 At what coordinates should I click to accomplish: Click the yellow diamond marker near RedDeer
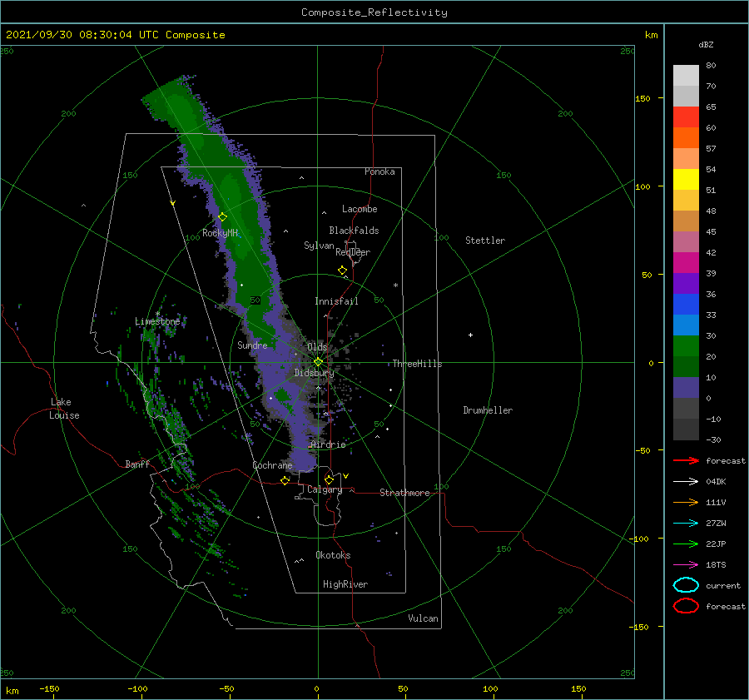(342, 271)
